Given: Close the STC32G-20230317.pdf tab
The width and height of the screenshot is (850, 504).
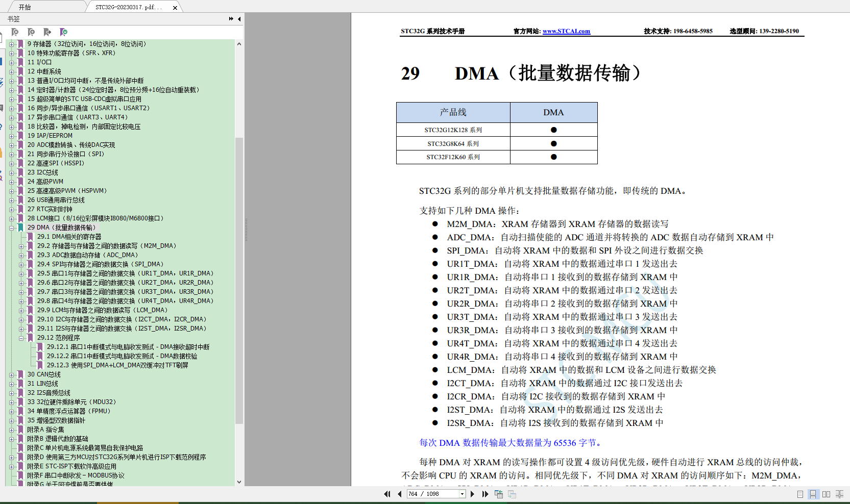Looking at the screenshot, I should pyautogui.click(x=175, y=8).
